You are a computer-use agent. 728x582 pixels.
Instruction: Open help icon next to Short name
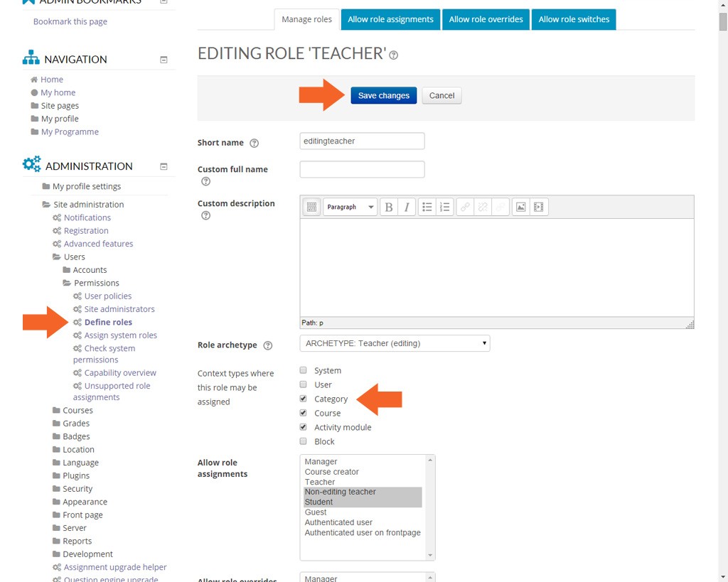point(254,143)
